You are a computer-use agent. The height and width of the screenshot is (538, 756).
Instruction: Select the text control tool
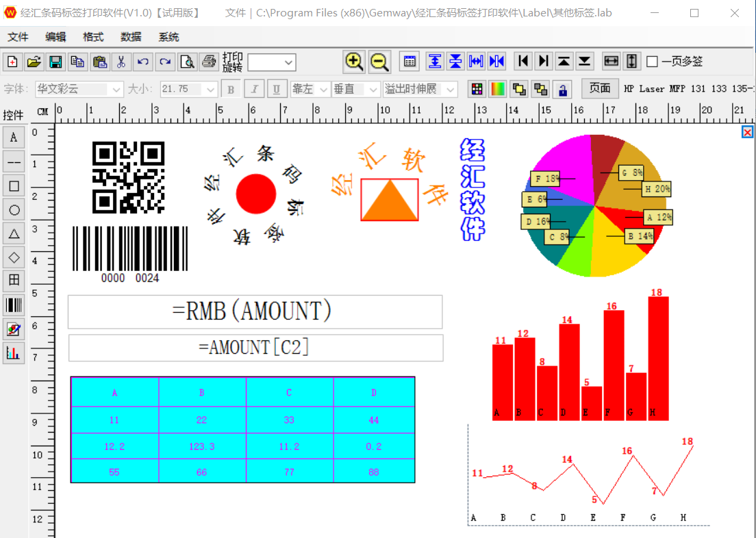[x=14, y=138]
